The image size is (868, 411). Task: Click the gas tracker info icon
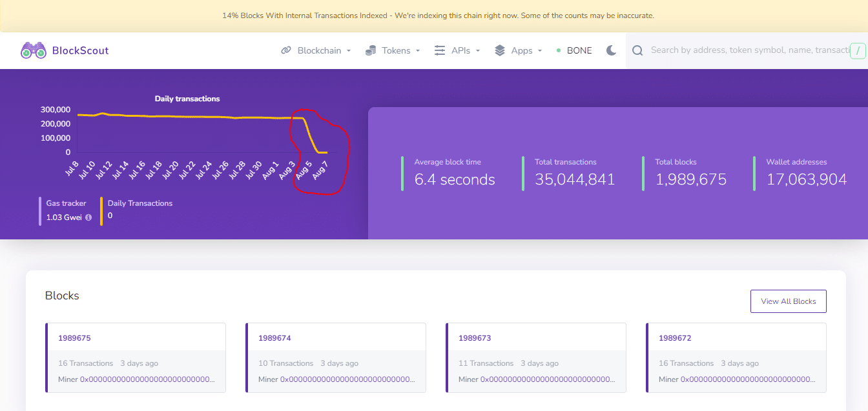pos(88,217)
